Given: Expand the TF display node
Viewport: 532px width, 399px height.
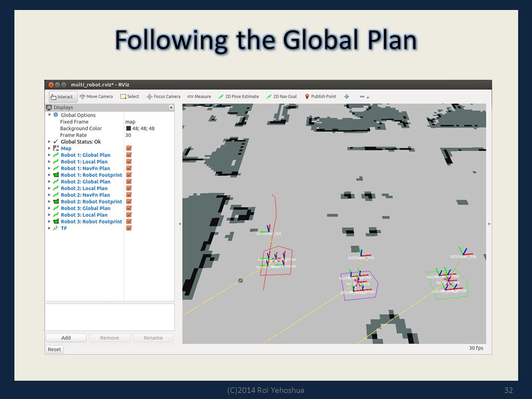Looking at the screenshot, I should point(49,228).
